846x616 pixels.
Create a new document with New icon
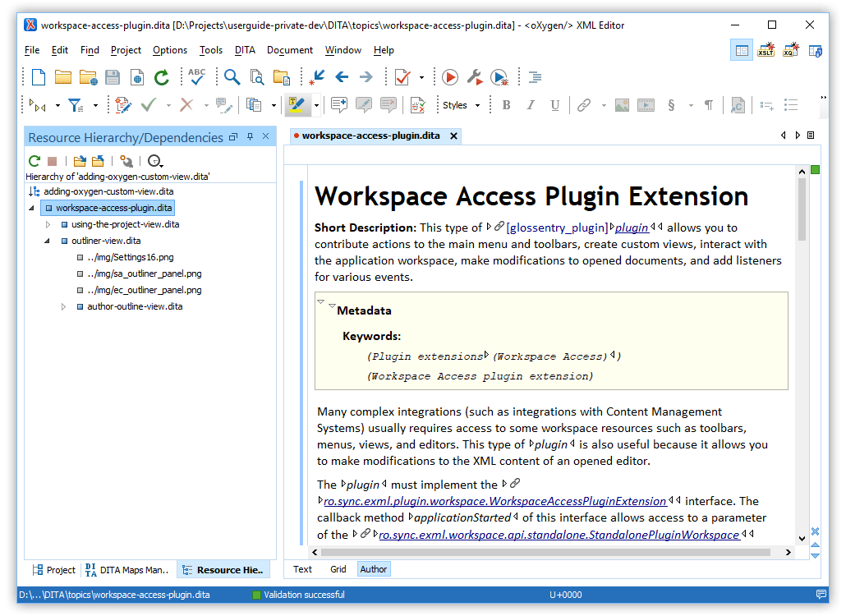click(x=39, y=77)
